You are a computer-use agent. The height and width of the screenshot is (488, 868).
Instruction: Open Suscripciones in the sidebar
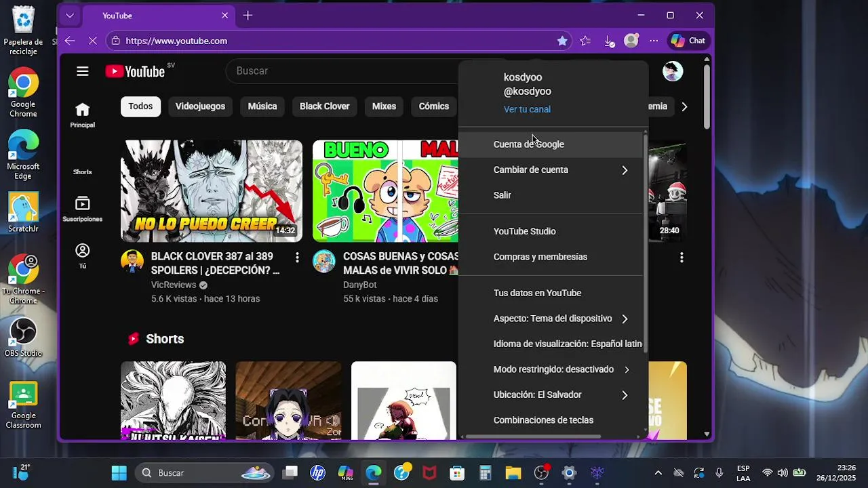pos(83,209)
